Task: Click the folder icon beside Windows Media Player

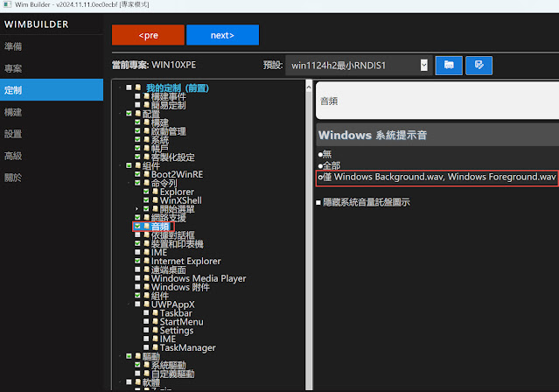Action: (146, 278)
